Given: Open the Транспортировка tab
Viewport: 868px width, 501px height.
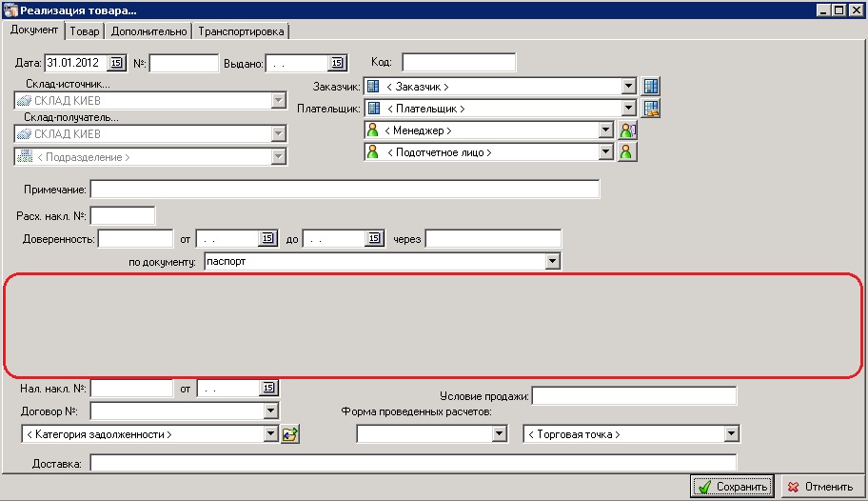Looking at the screenshot, I should (x=241, y=31).
